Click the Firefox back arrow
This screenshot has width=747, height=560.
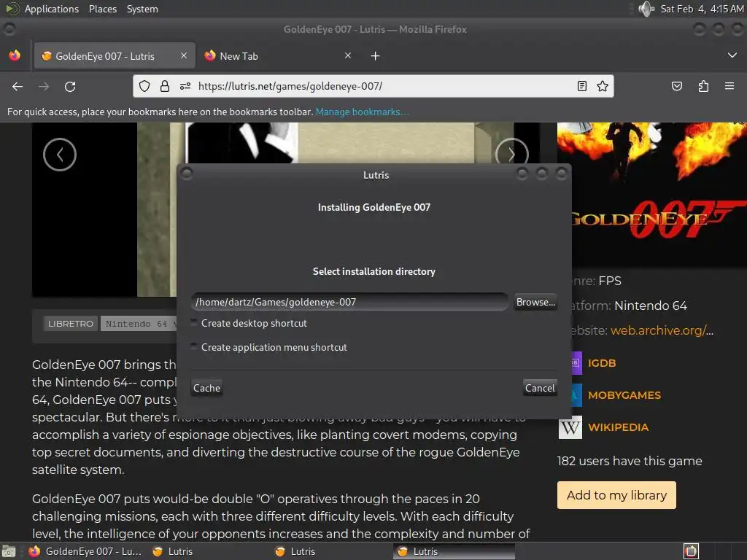(x=18, y=86)
